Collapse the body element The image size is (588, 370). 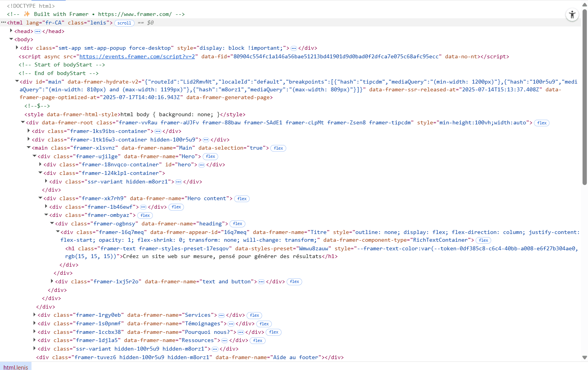coord(11,39)
